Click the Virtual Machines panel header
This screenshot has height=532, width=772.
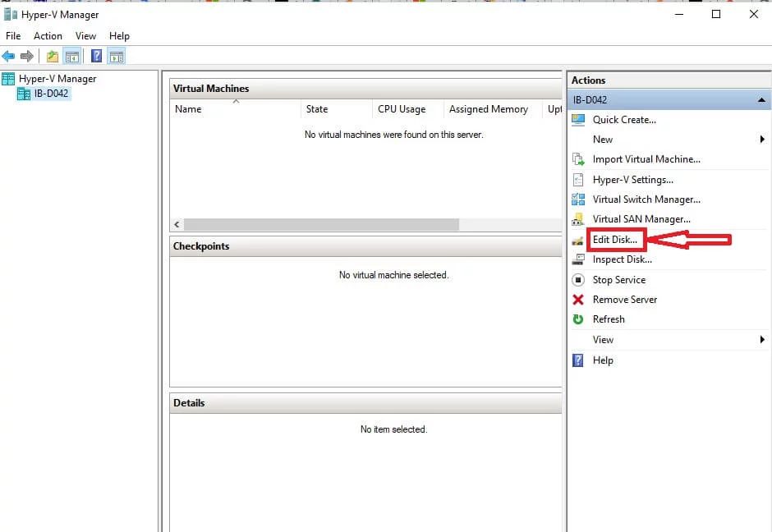point(365,89)
